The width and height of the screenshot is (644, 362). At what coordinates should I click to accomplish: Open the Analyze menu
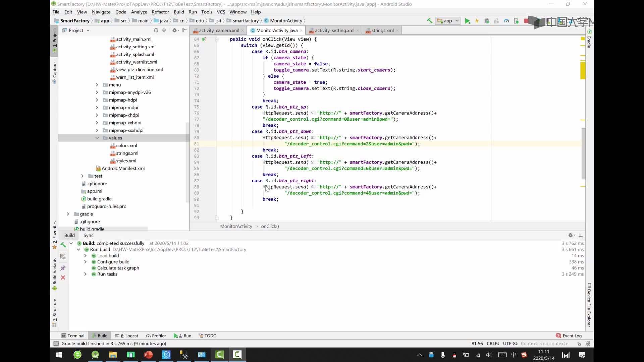tap(139, 12)
